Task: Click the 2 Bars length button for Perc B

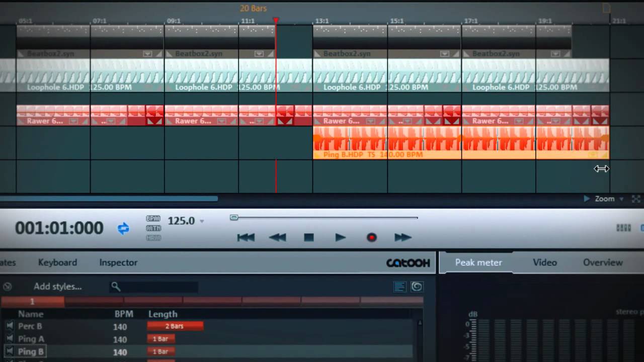Action: [175, 326]
